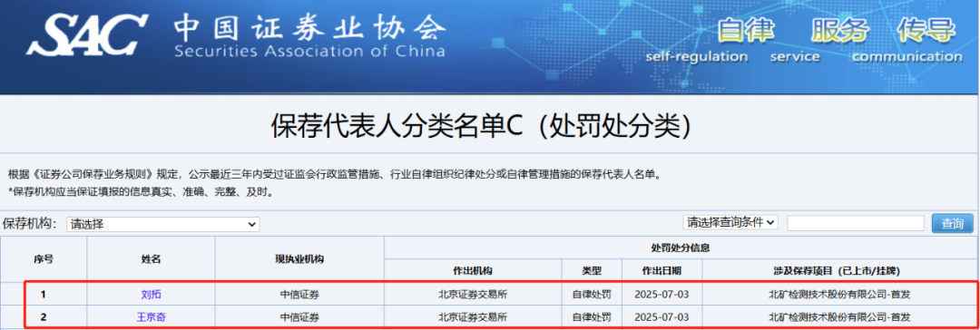Click 自律处罚 in row 1
Image resolution: width=980 pixels, height=330 pixels.
click(x=592, y=294)
